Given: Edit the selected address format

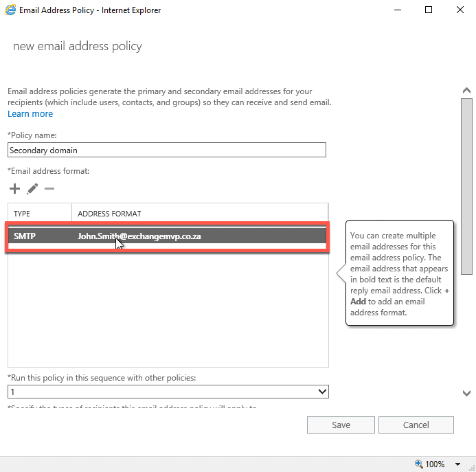Looking at the screenshot, I should point(32,189).
